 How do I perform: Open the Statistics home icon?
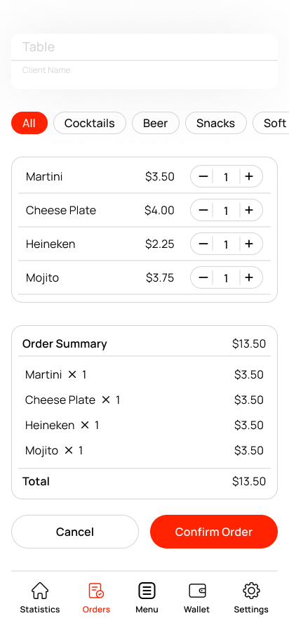point(40,591)
